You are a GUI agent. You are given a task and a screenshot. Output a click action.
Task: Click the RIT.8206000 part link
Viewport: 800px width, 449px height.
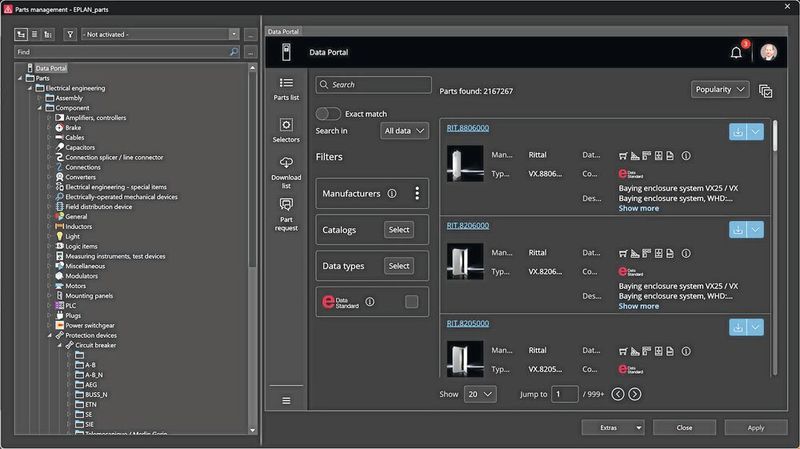(467, 228)
